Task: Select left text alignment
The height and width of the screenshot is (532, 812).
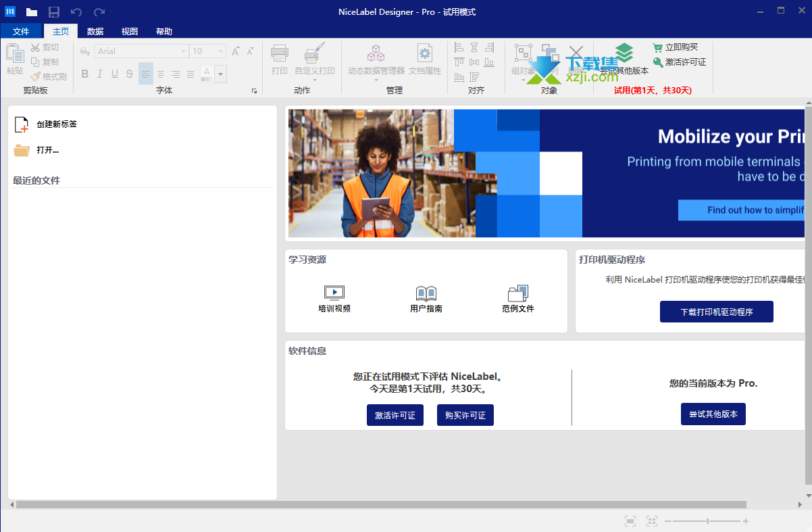Action: [x=146, y=74]
